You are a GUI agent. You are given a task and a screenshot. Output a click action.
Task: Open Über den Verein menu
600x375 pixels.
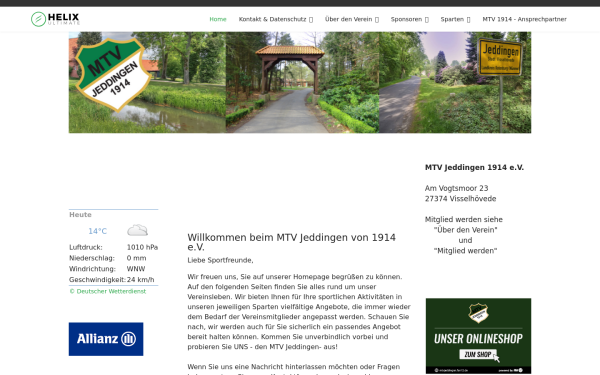tap(349, 19)
